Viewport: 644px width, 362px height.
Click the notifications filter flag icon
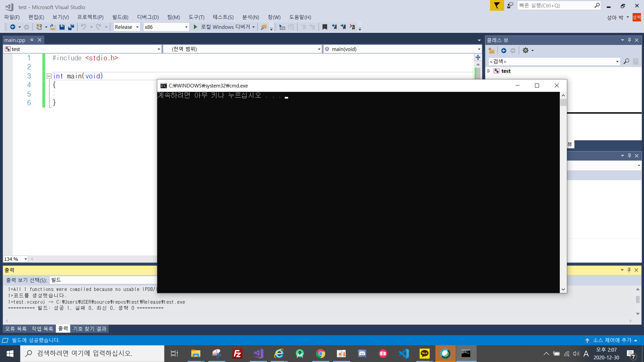coord(497,5)
